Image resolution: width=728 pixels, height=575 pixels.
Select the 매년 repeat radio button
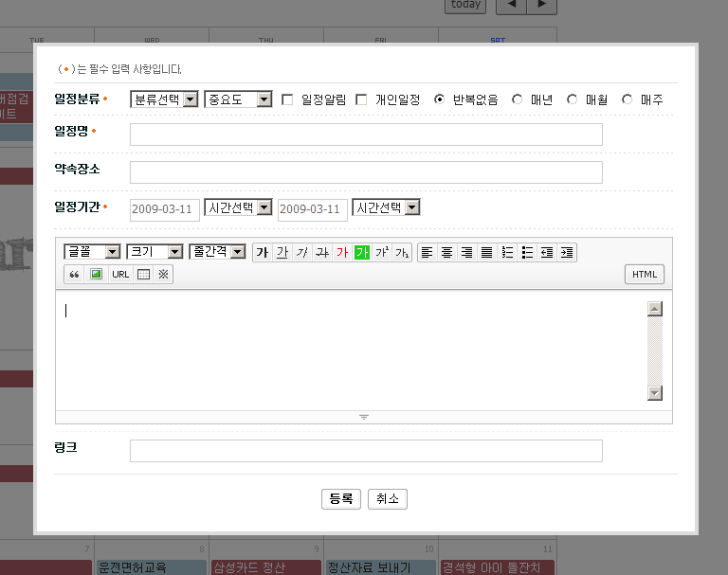click(517, 99)
